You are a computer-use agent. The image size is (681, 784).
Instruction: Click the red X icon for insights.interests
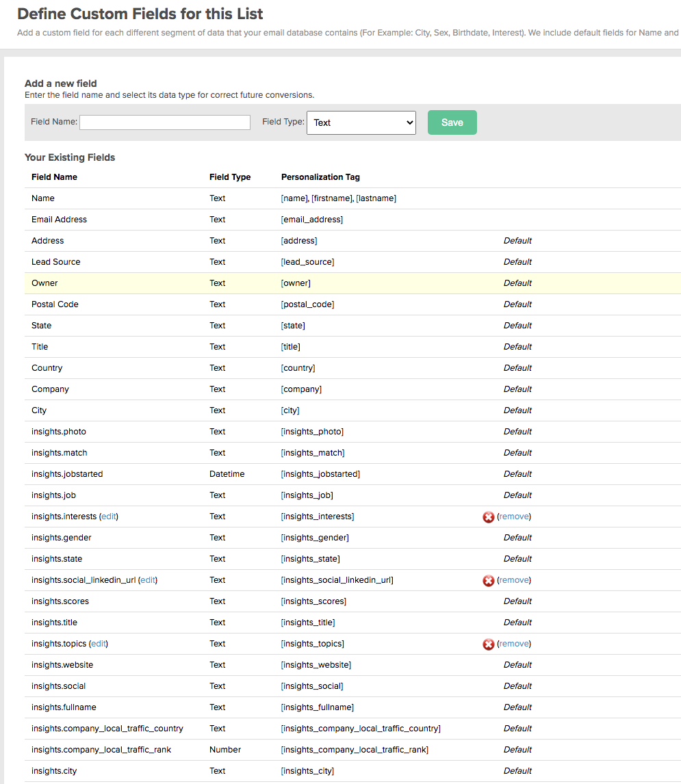click(x=489, y=517)
